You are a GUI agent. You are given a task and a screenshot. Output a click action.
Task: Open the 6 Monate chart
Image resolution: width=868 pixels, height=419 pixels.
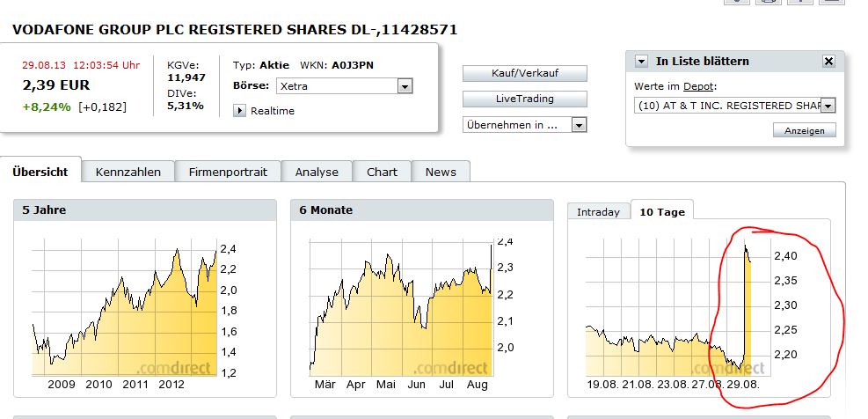coord(411,313)
